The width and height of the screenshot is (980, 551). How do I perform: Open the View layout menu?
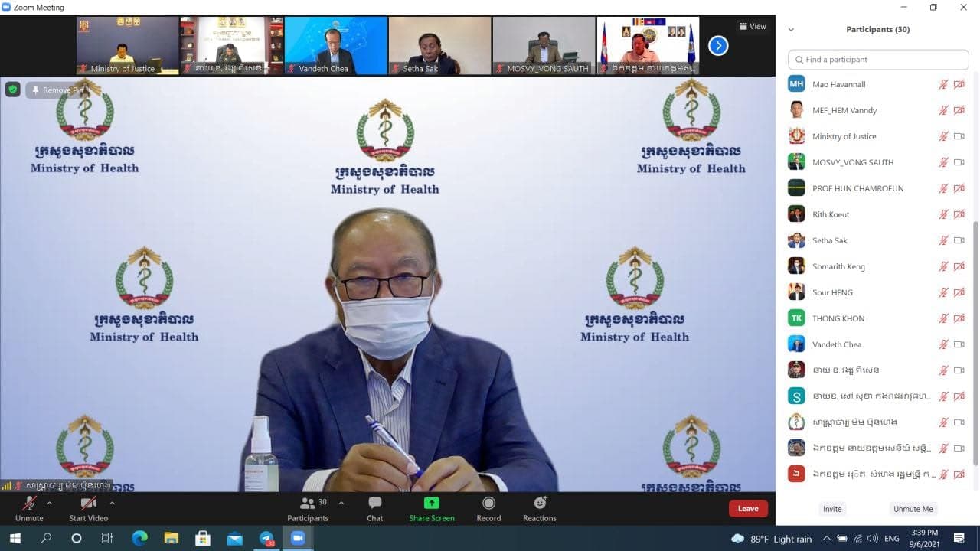click(x=753, y=26)
